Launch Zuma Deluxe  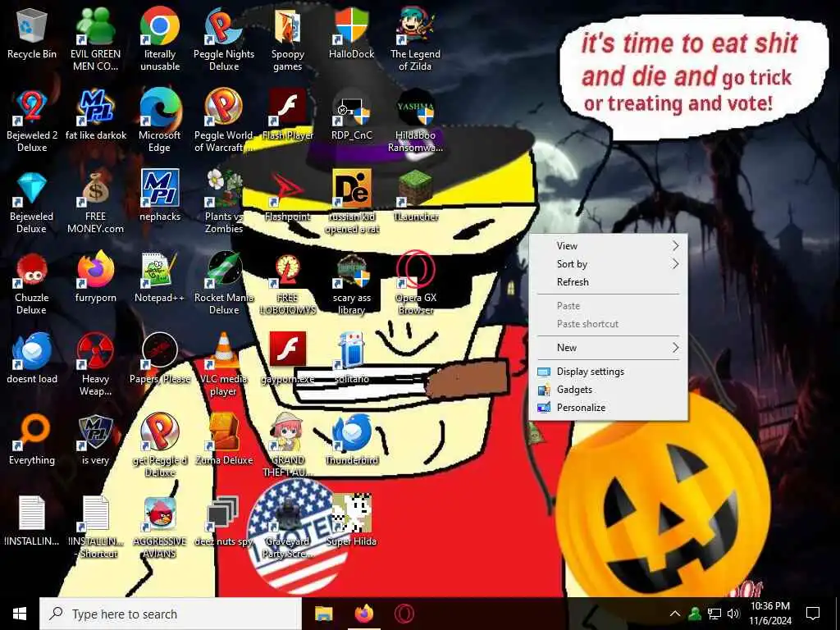(x=224, y=441)
